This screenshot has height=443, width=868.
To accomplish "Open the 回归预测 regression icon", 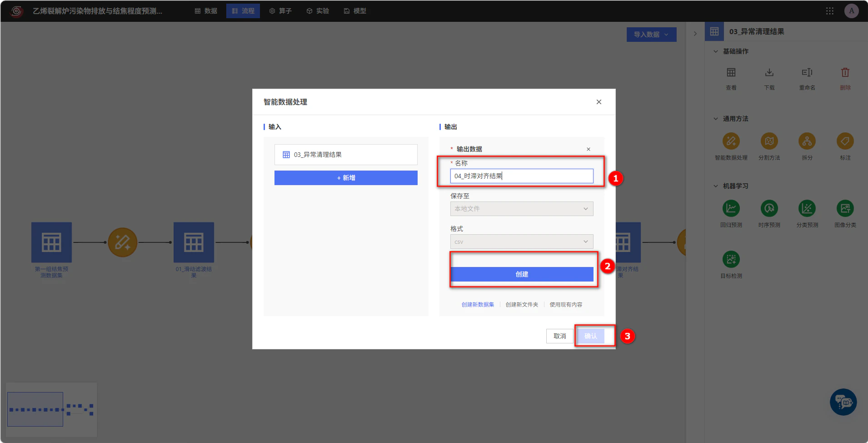I will click(x=731, y=208).
